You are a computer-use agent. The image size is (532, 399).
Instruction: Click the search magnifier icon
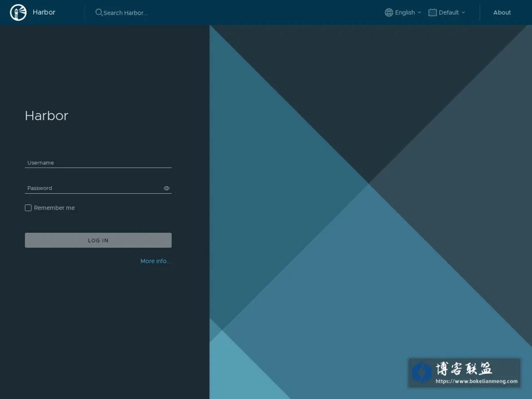pos(99,12)
